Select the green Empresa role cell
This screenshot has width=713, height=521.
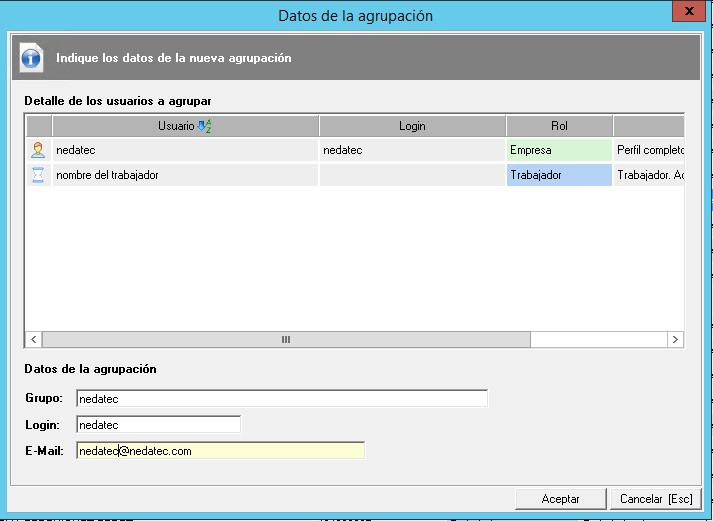[x=559, y=150]
